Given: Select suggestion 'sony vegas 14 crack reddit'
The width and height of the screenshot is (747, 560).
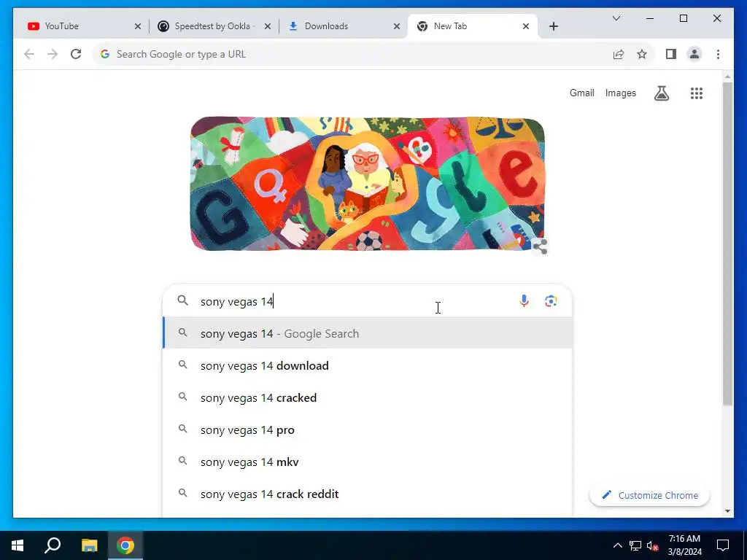Looking at the screenshot, I should pos(368,494).
